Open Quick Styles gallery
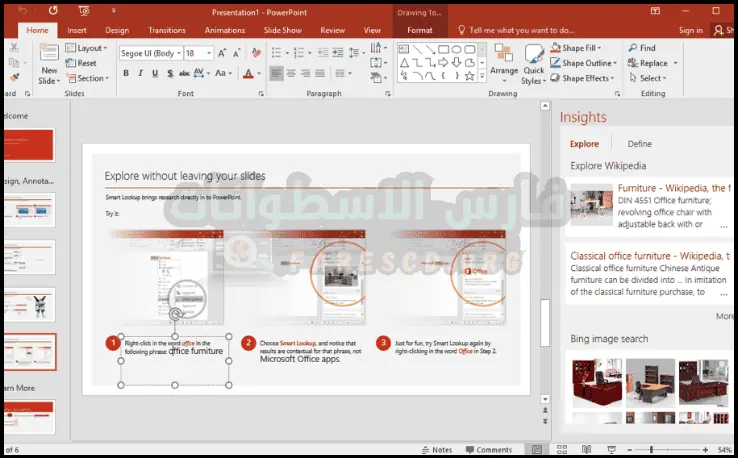The image size is (738, 458). click(533, 64)
